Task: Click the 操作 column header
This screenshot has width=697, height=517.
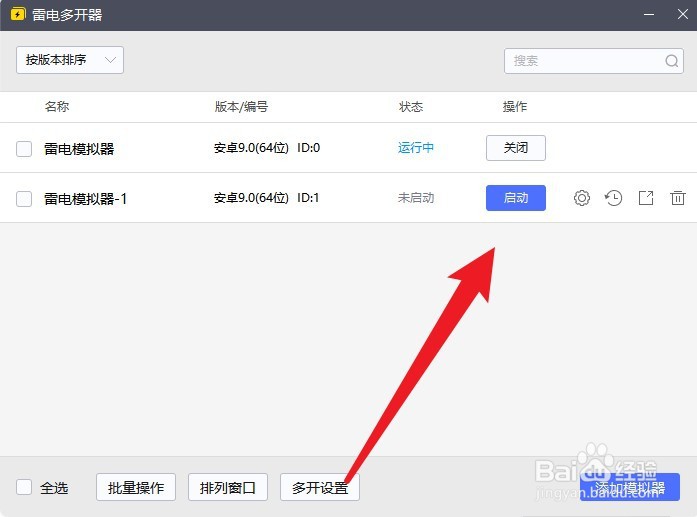Action: [x=515, y=107]
